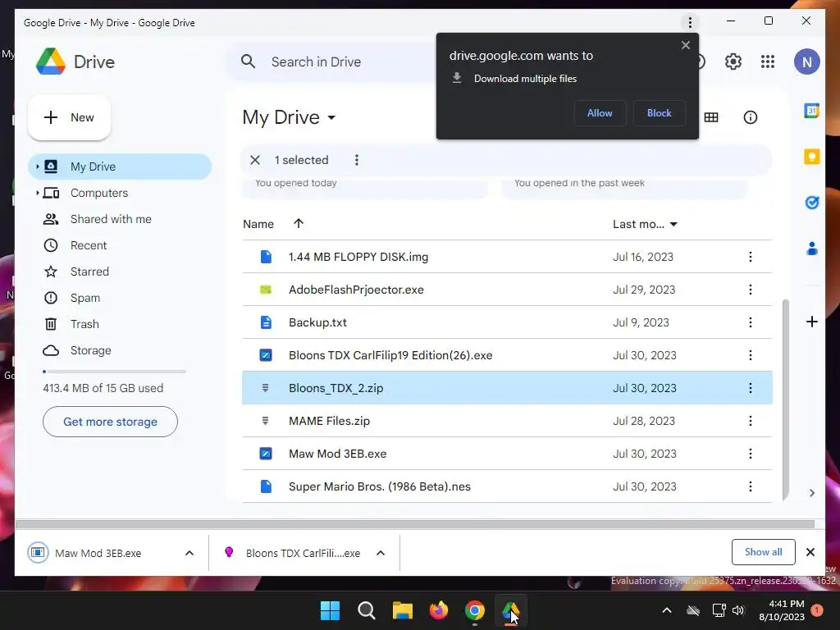The height and width of the screenshot is (630, 840).
Task: Open more options for 1.44 MB FLOPPY DISK.img
Action: [750, 257]
